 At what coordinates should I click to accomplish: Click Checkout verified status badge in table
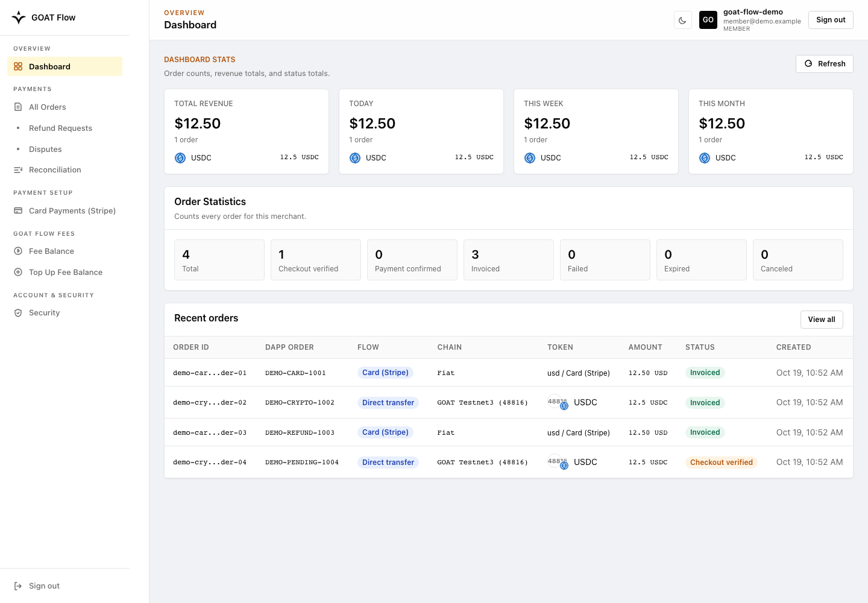pos(722,463)
